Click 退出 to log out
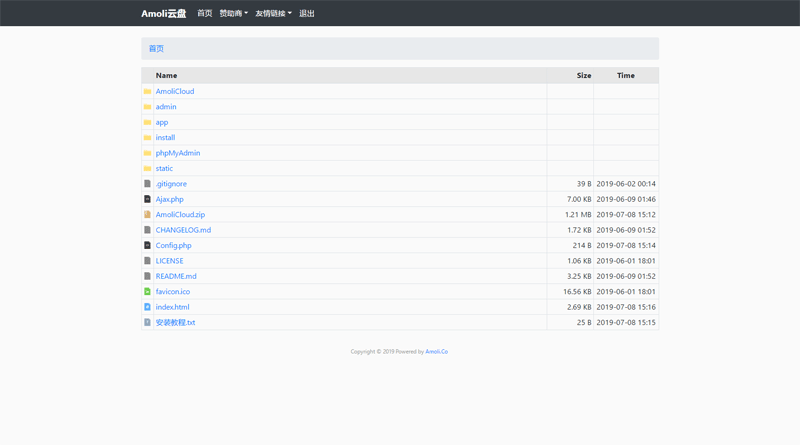 (x=307, y=13)
